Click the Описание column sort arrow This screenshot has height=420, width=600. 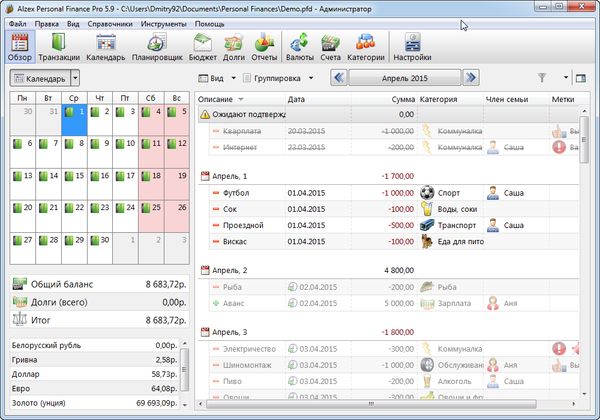coord(241,99)
